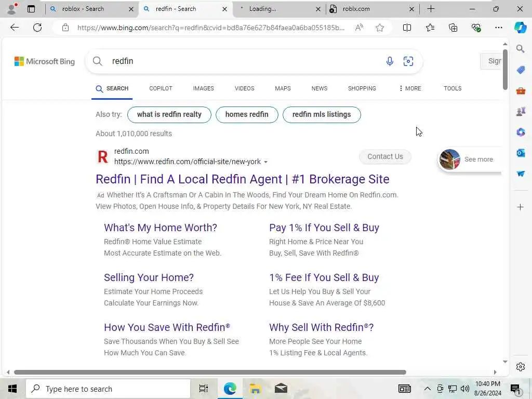Select the SHOPPING search tab

(x=362, y=88)
